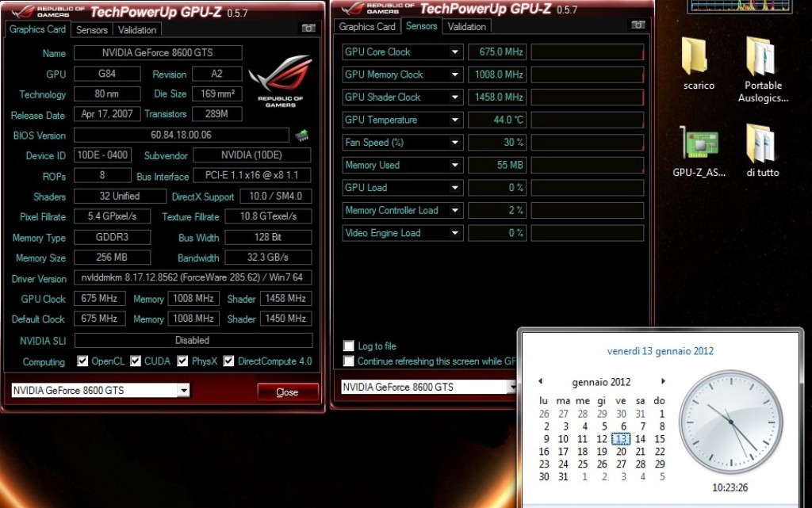Viewport: 812px width, 508px height.
Task: Click previous month arrow in calendar
Action: pyautogui.click(x=541, y=381)
